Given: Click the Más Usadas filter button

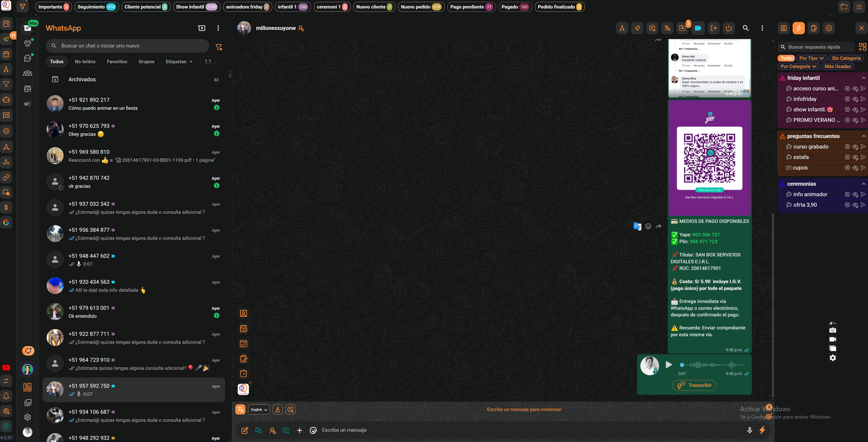Looking at the screenshot, I should click(x=837, y=67).
